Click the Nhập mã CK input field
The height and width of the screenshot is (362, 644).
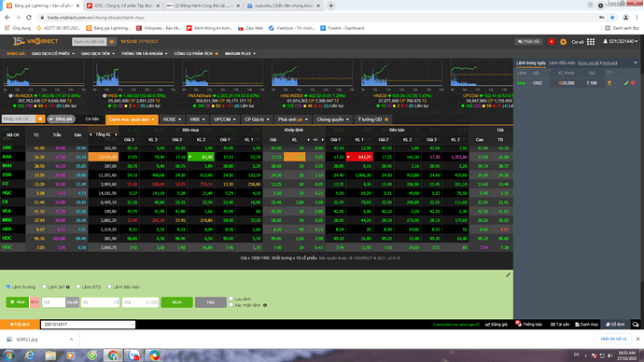click(19, 118)
